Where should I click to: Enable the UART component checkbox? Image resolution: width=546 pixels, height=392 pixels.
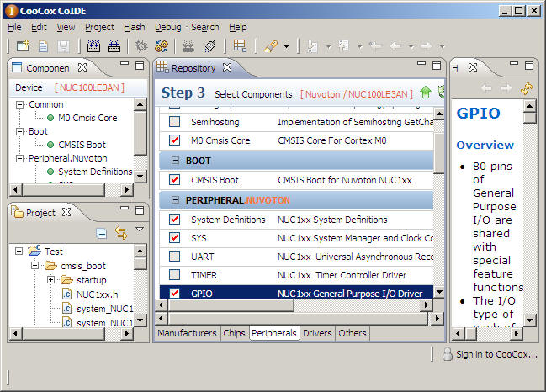(x=174, y=256)
